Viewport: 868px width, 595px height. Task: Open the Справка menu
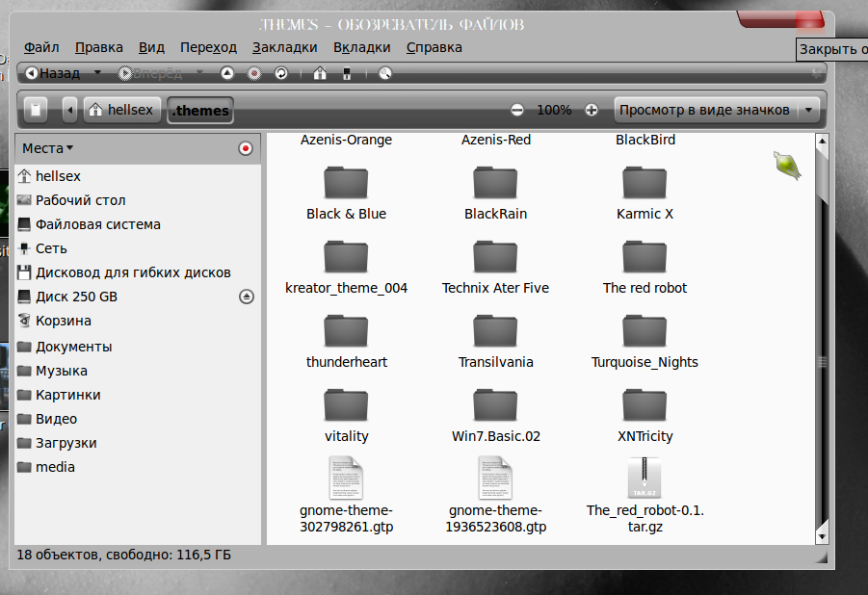[434, 47]
